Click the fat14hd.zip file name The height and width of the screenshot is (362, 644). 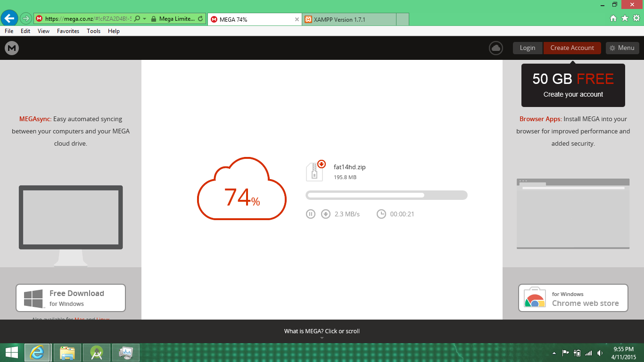(x=350, y=167)
